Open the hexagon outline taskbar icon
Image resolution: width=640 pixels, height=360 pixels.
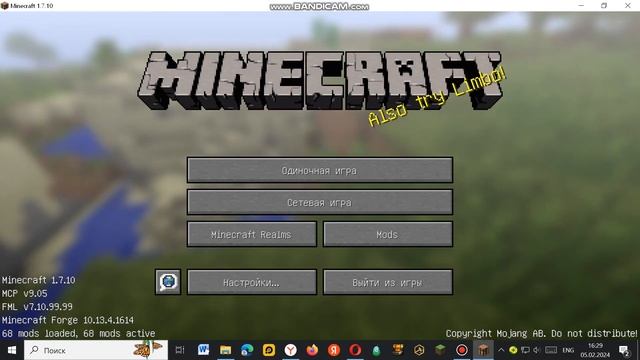pos(419,350)
